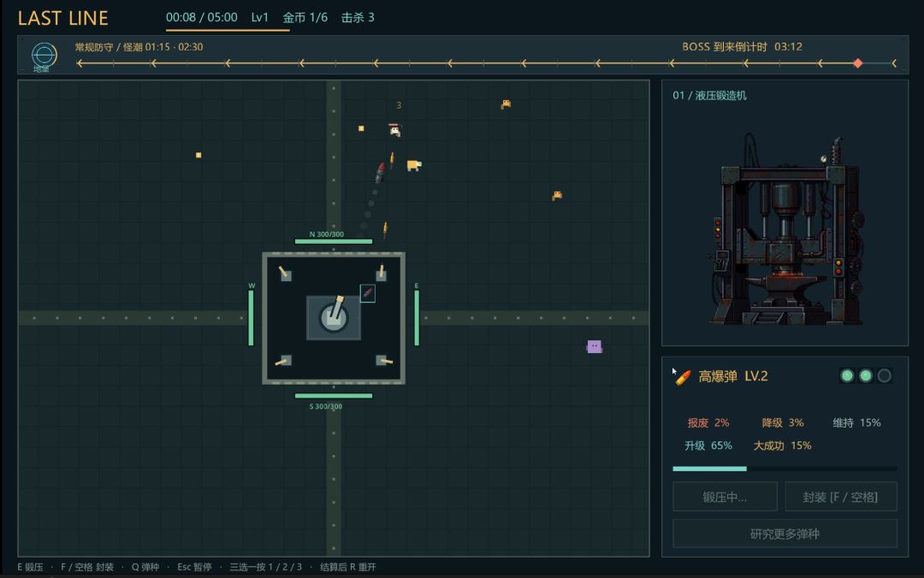Click the second green level indicator dot
This screenshot has height=578, width=924.
point(866,376)
